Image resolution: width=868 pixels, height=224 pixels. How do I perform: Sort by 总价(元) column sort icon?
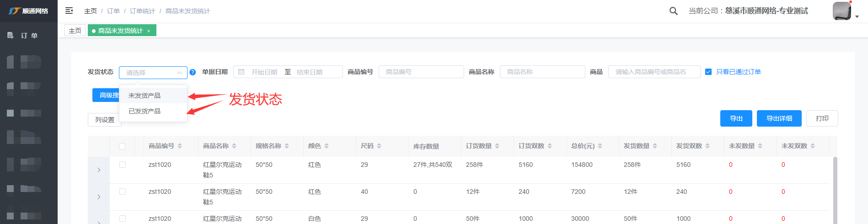point(600,146)
